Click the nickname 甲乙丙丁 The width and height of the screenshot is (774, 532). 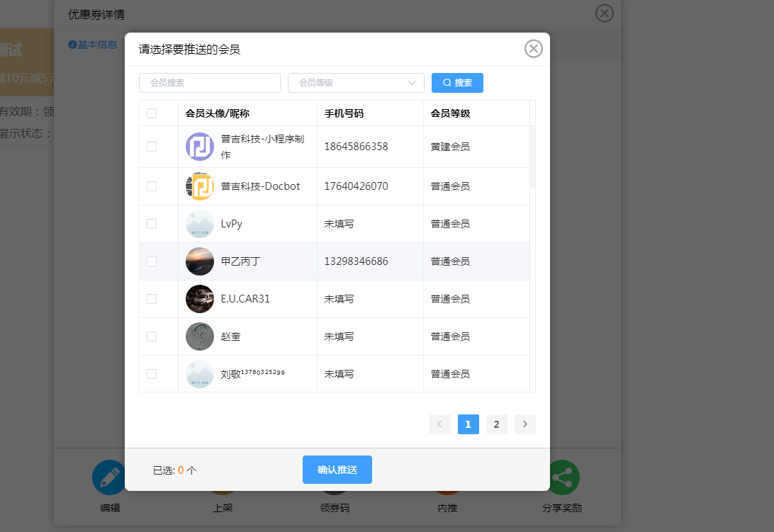pos(240,261)
